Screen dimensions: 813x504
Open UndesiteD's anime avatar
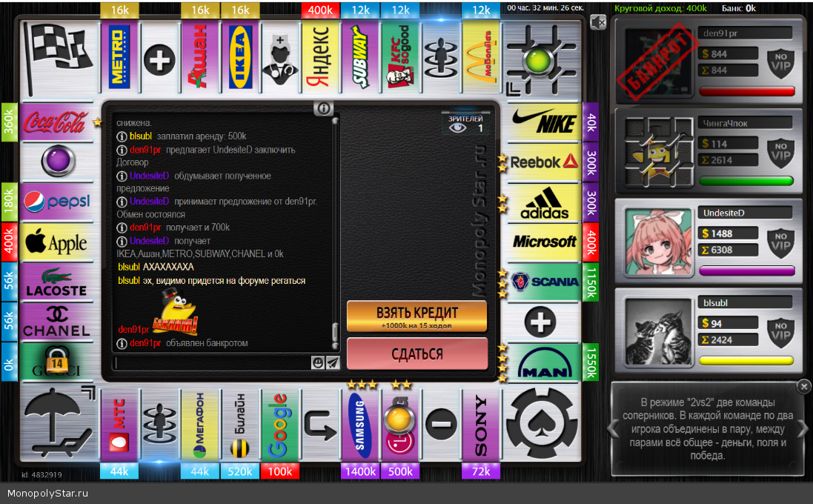pyautogui.click(x=659, y=242)
